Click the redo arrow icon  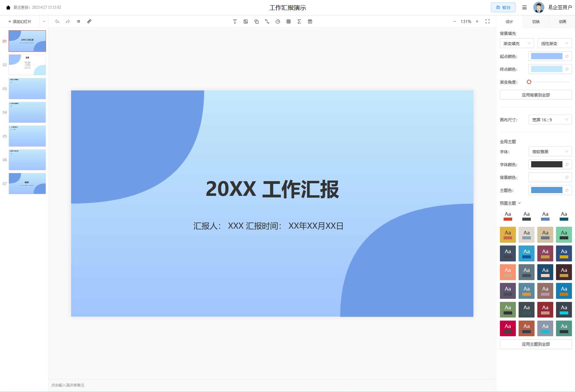68,21
